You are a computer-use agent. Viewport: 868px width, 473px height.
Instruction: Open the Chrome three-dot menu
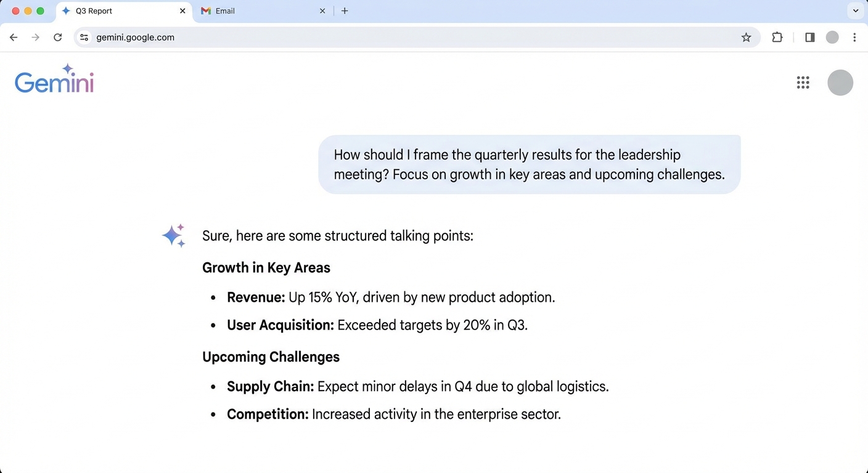[854, 38]
